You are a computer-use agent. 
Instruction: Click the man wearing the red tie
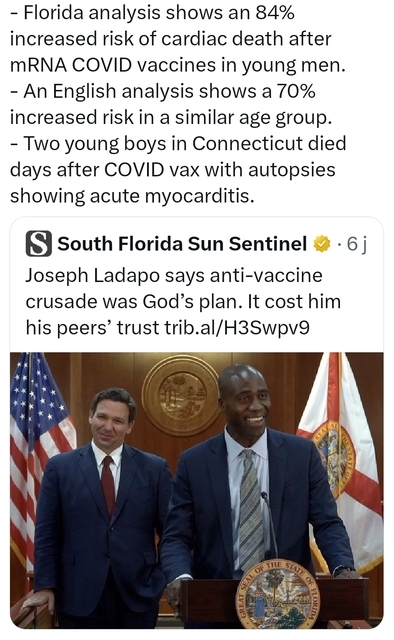tap(102, 506)
